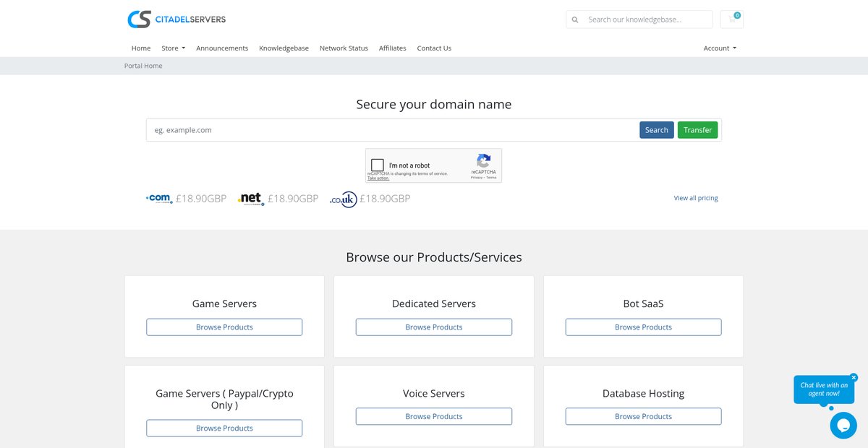This screenshot has width=868, height=448.
Task: Browse Products under Database Hosting
Action: click(644, 417)
